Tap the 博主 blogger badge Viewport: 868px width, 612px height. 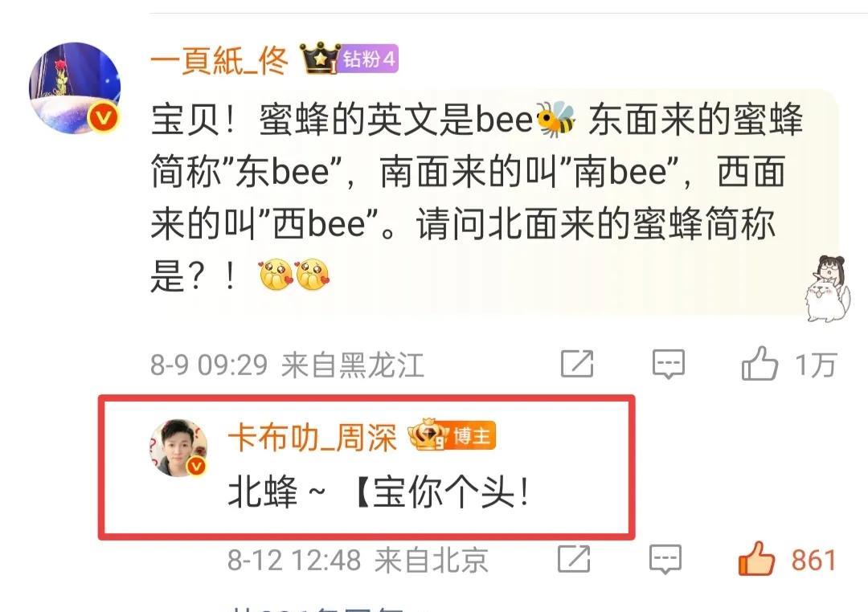(x=470, y=436)
